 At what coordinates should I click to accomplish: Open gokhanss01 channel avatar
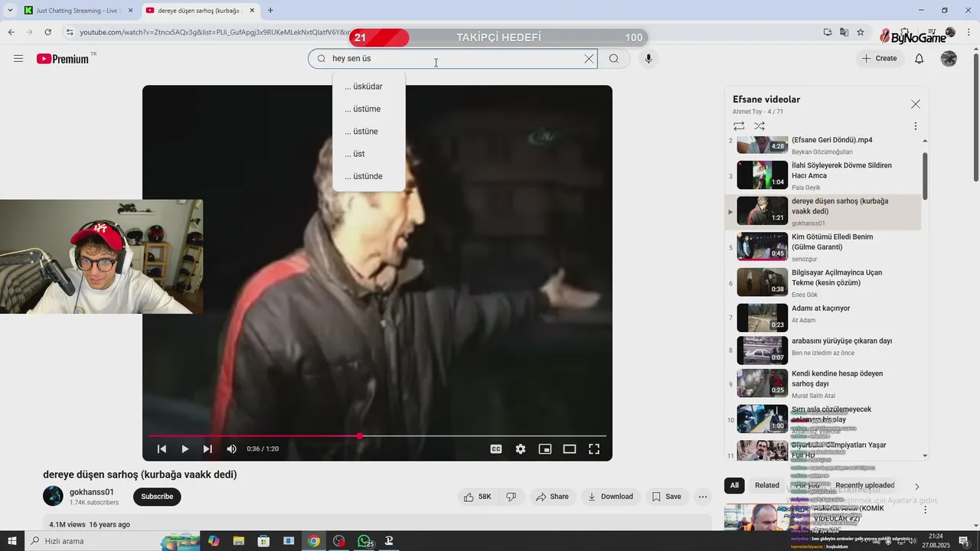(53, 496)
